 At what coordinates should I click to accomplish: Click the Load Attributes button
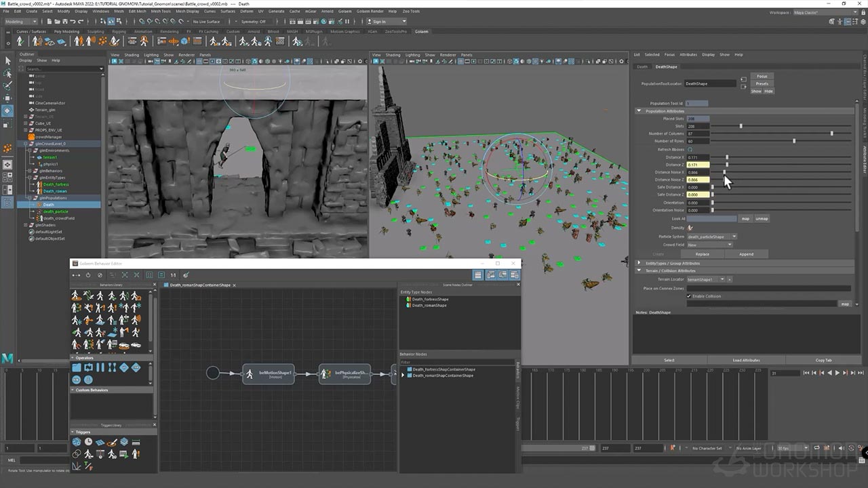click(x=746, y=360)
